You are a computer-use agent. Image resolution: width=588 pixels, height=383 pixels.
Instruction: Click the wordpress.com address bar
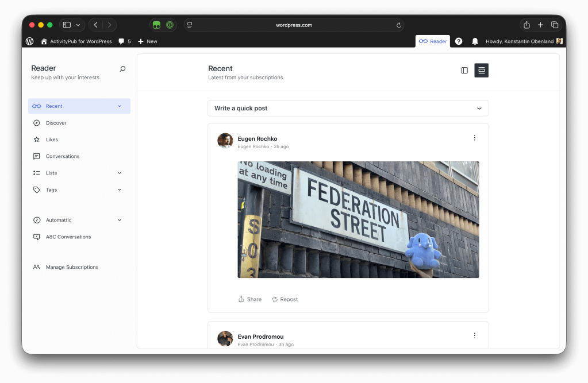(x=294, y=25)
